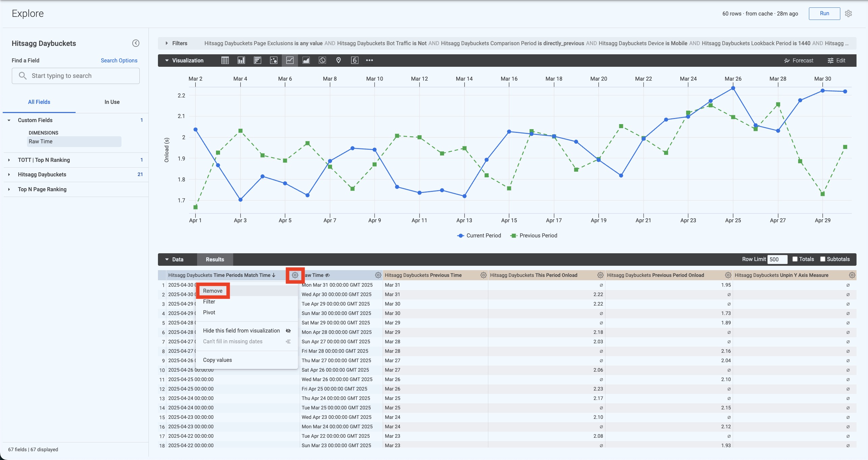Viewport: 868px width, 460px height.
Task: Select the scatterplot visualization icon
Action: coord(273,60)
